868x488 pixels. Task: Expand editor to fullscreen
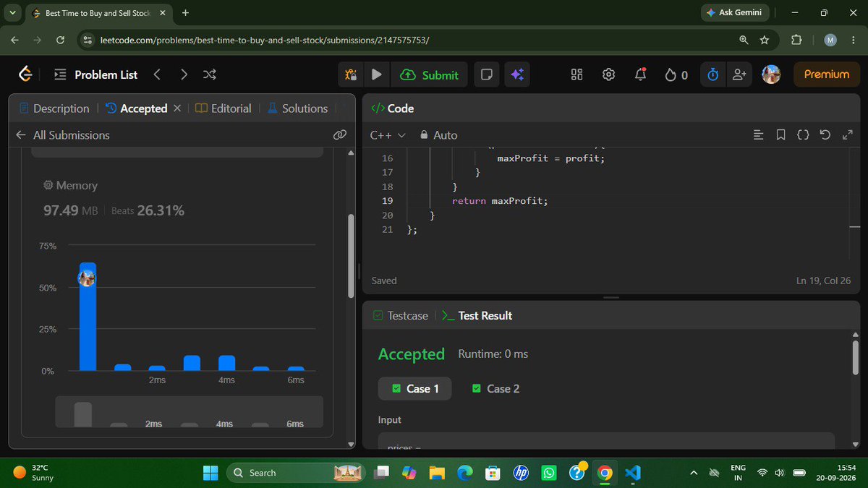tap(848, 135)
